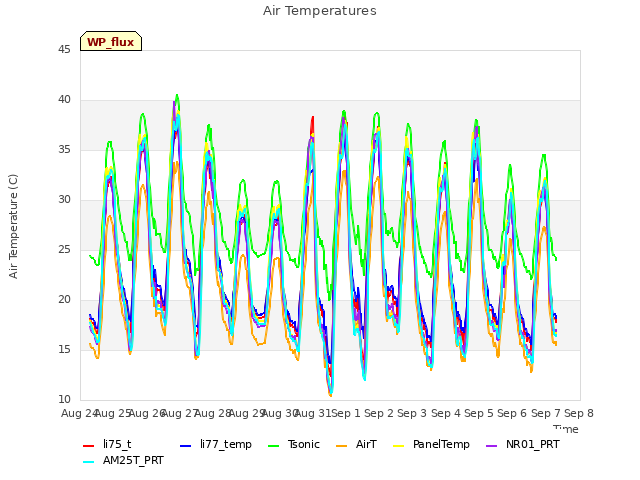Click the Aug 31 x-axis label
Viewport: 640px width, 480px height.
pos(313,413)
